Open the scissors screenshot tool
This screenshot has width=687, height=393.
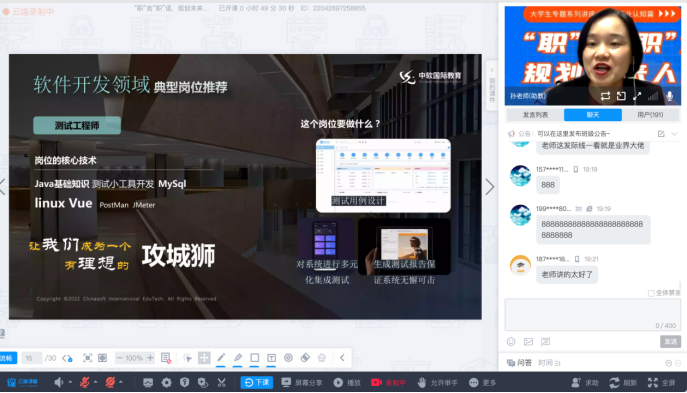pyautogui.click(x=221, y=382)
